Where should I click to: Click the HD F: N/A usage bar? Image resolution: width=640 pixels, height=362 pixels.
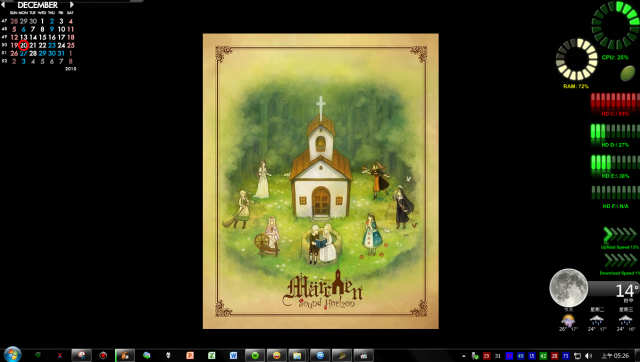(x=615, y=193)
